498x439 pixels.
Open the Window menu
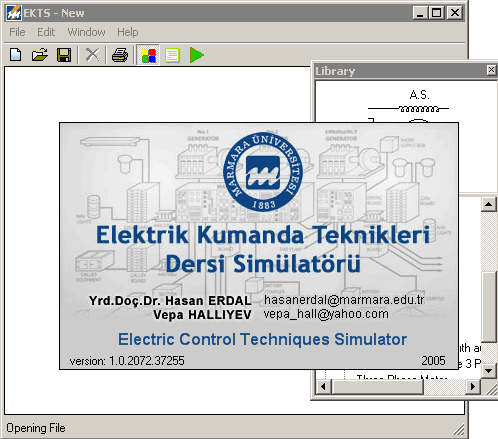pyautogui.click(x=86, y=32)
